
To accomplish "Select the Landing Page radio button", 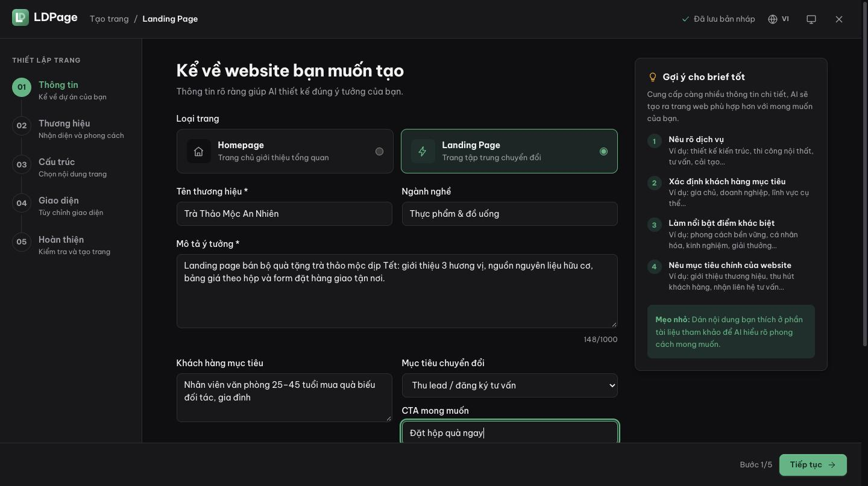I will click(603, 151).
